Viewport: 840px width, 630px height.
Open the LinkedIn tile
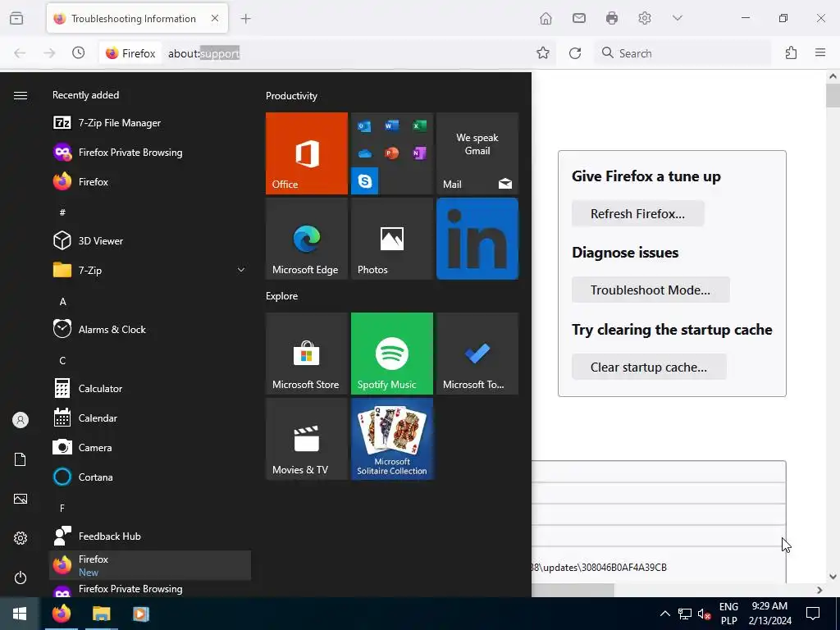[x=477, y=239]
